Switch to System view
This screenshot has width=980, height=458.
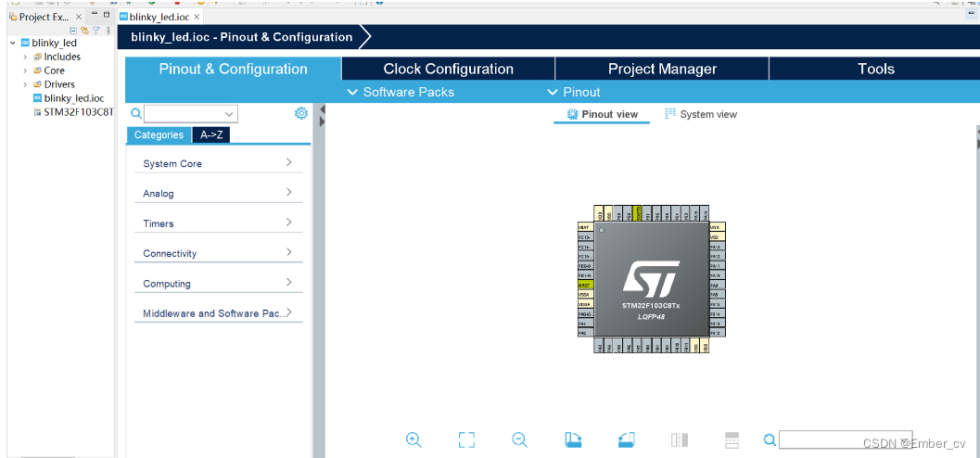point(701,114)
